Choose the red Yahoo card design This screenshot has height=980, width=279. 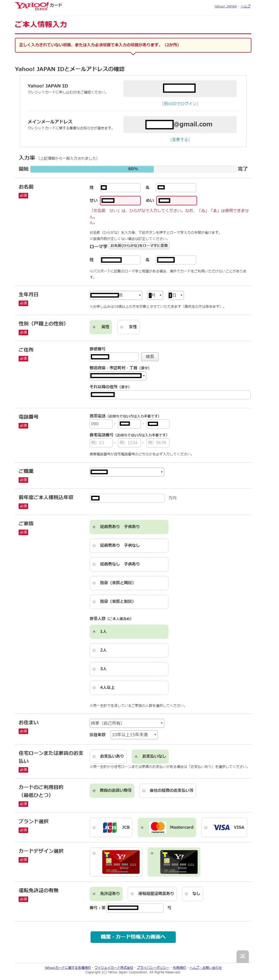(x=121, y=862)
